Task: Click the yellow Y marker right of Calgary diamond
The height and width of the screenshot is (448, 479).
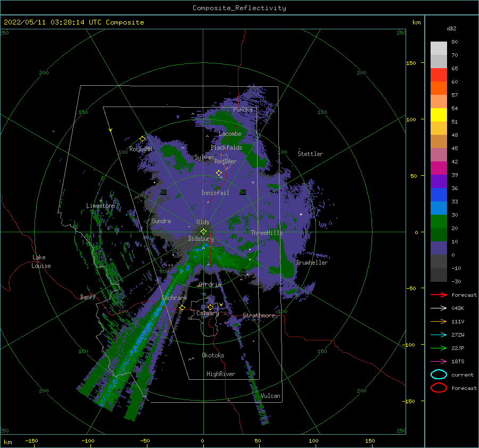Action: [x=221, y=305]
